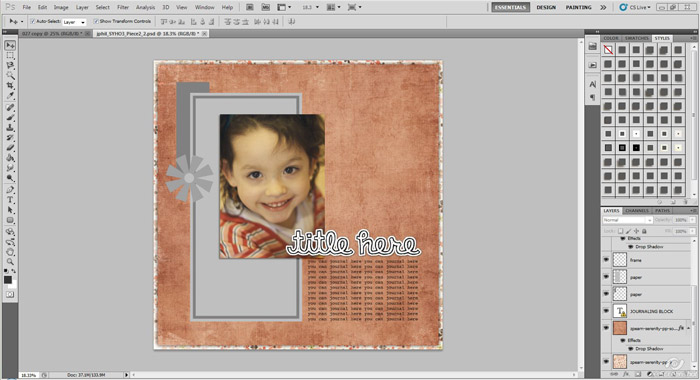The height and width of the screenshot is (380, 700).
Task: Select the Clone Stamp tool
Action: 10,128
